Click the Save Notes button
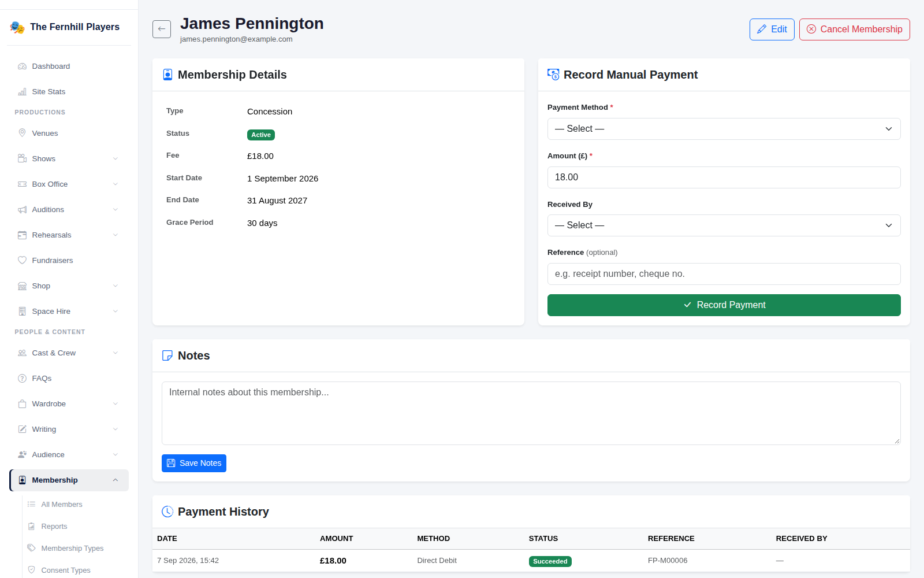This screenshot has height=578, width=924. pos(194,463)
